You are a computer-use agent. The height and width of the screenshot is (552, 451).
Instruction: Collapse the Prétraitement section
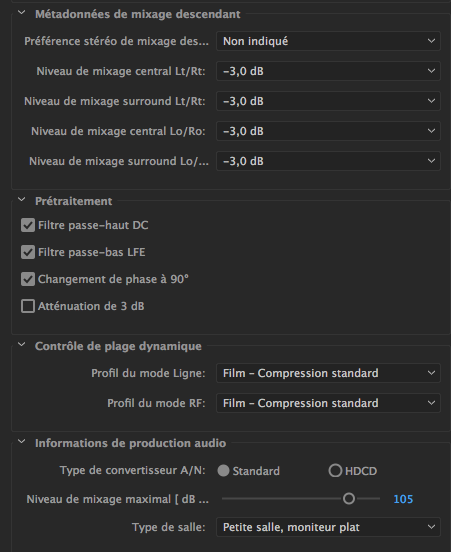(x=21, y=200)
